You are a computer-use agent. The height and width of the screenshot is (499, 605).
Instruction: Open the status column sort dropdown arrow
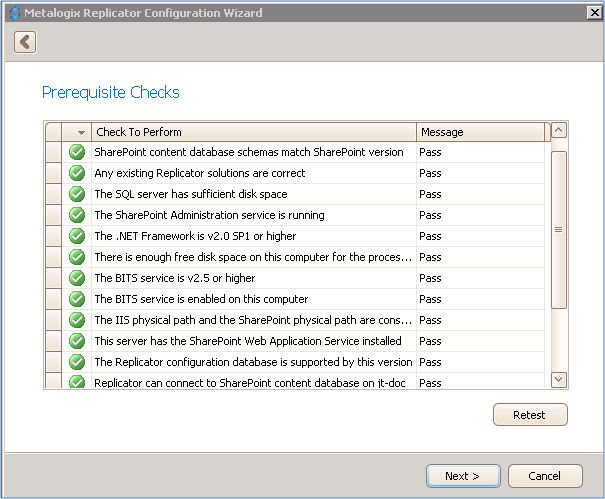click(81, 132)
